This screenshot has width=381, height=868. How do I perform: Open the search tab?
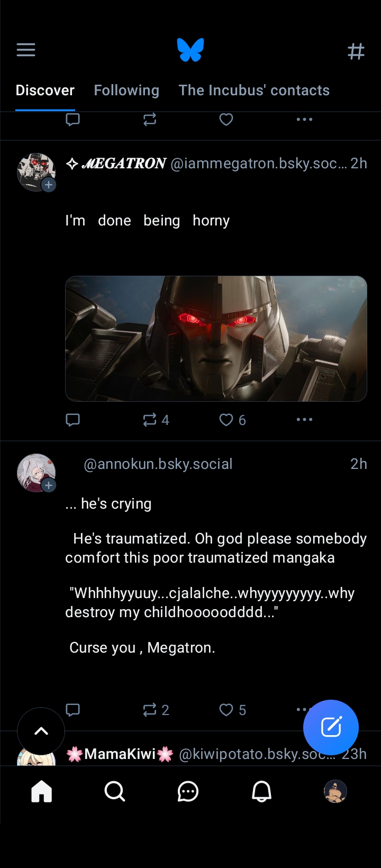[x=114, y=792]
